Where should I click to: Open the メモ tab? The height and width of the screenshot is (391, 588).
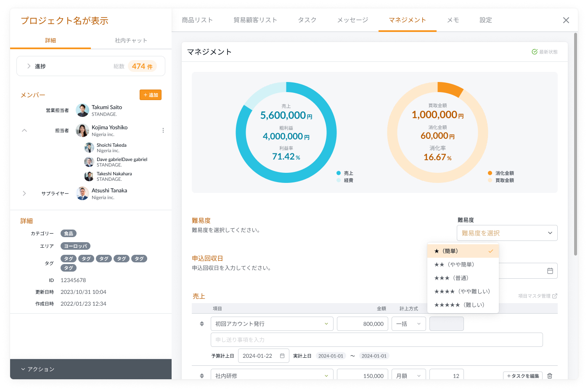coord(453,20)
